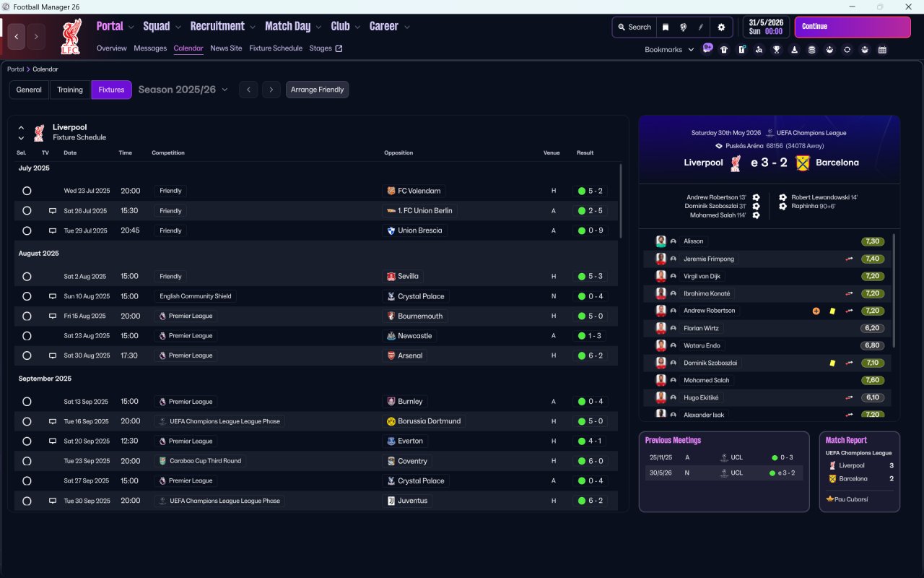Select the radio button for the Everton fixture
Screen dimensions: 924x578
click(x=27, y=441)
